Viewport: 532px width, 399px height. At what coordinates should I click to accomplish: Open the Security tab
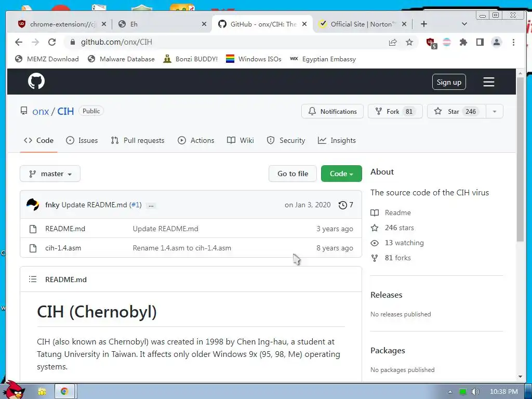(x=286, y=140)
